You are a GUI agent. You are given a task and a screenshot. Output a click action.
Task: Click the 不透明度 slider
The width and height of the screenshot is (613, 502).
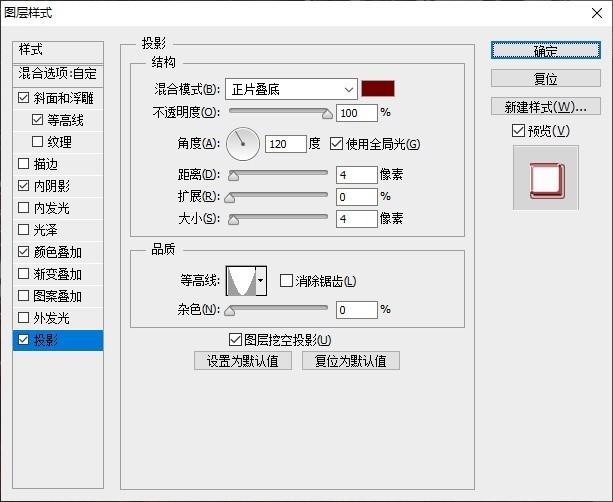tap(280, 113)
